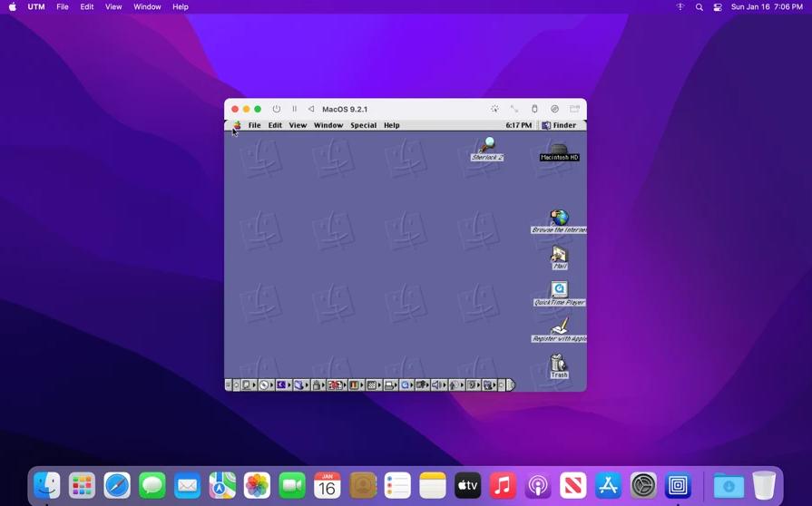The height and width of the screenshot is (506, 812).
Task: Select the Mail icon on the Mac OS 9 desktop
Action: coord(559,258)
